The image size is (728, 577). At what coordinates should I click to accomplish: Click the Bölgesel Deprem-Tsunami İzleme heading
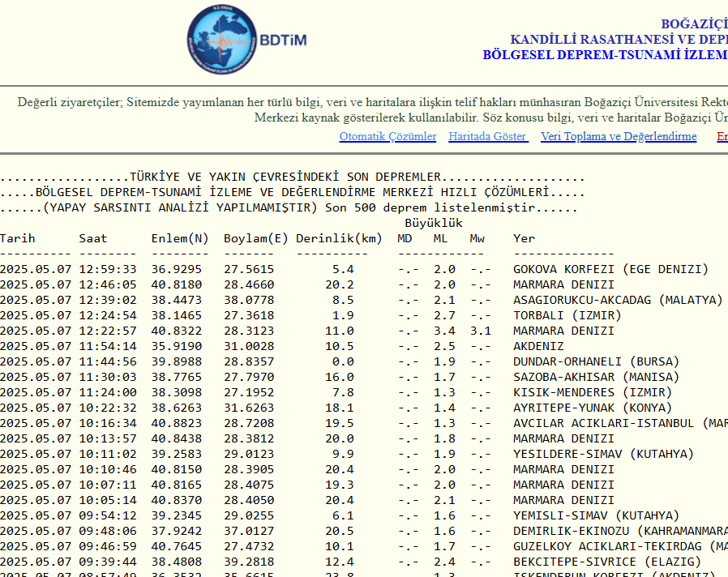click(x=605, y=55)
